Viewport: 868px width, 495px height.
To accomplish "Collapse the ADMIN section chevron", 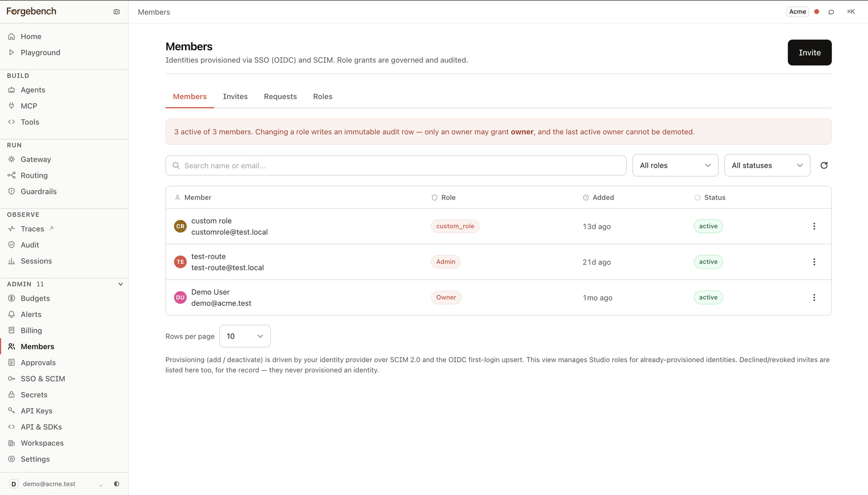I will pyautogui.click(x=120, y=284).
